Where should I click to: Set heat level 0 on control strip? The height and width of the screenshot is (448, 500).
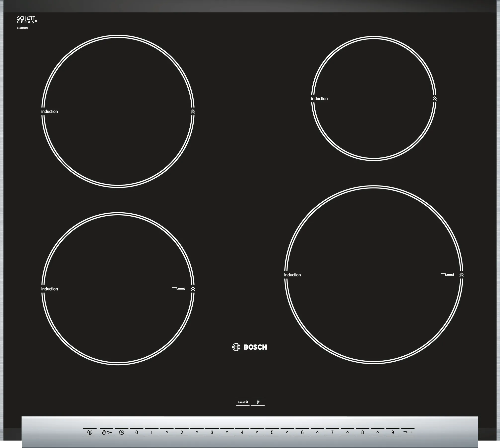(136, 432)
